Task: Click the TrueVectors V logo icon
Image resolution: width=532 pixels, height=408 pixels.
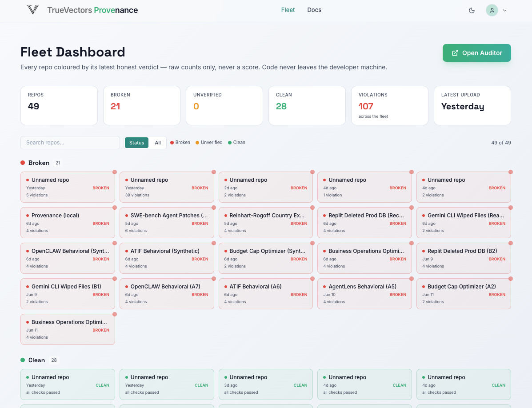Action: [x=32, y=10]
